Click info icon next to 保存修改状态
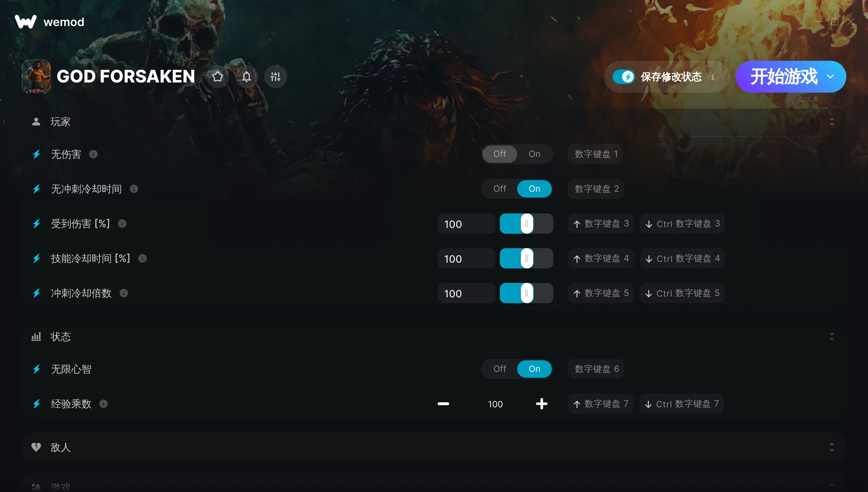Viewport: 868px width, 492px height. [x=712, y=77]
